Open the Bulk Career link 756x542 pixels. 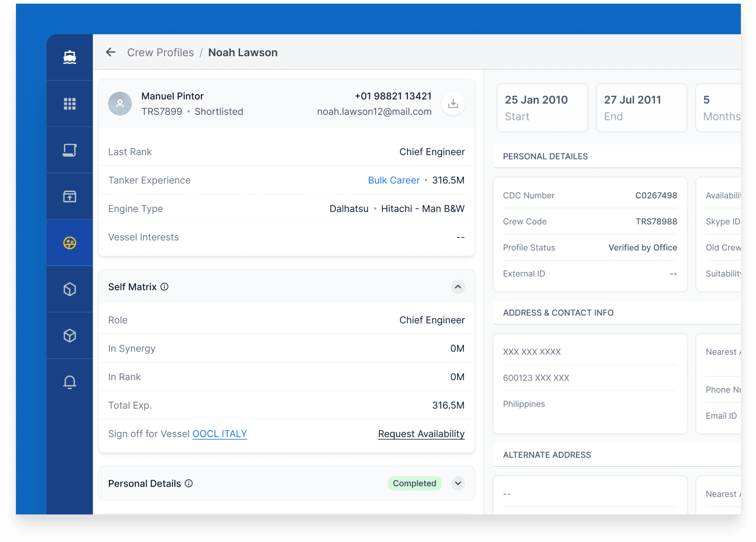(394, 180)
